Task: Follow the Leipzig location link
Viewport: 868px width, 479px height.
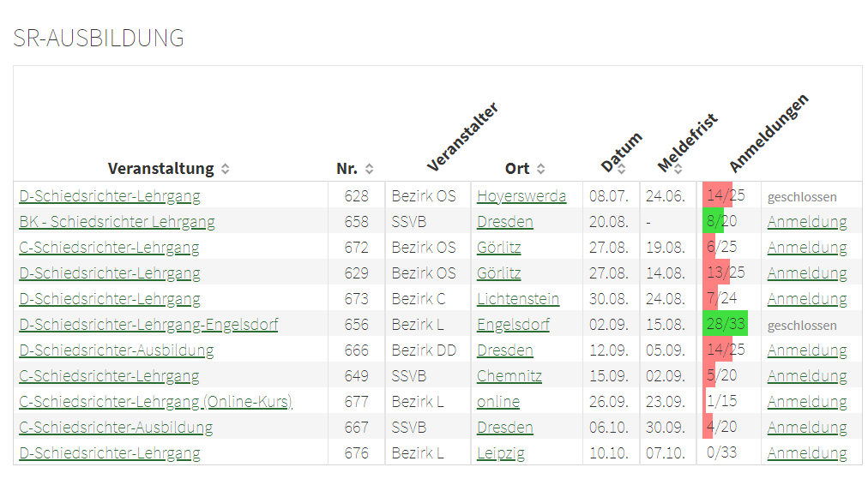Action: click(x=500, y=453)
